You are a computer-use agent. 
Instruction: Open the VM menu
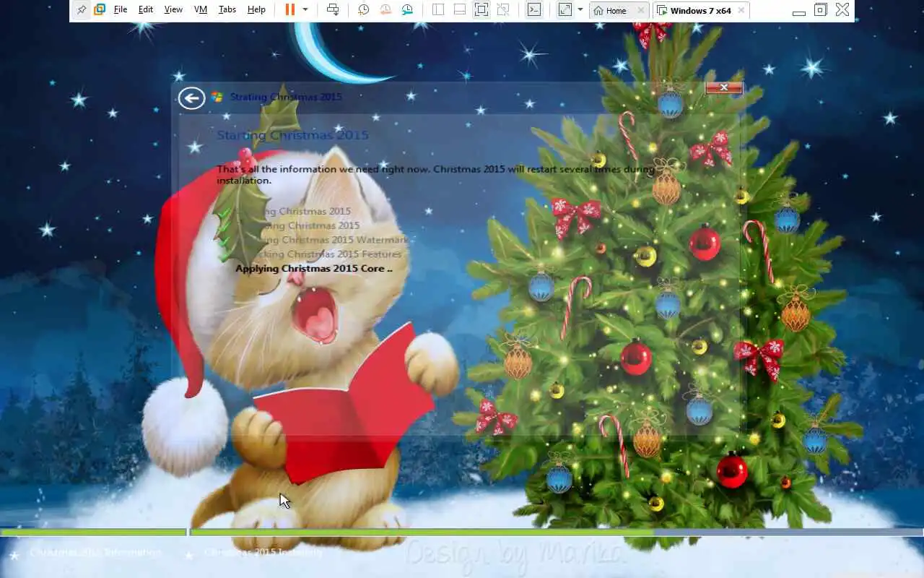point(201,10)
